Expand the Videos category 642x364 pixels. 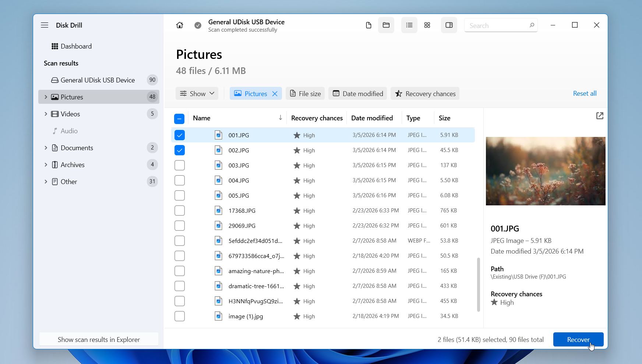[46, 114]
